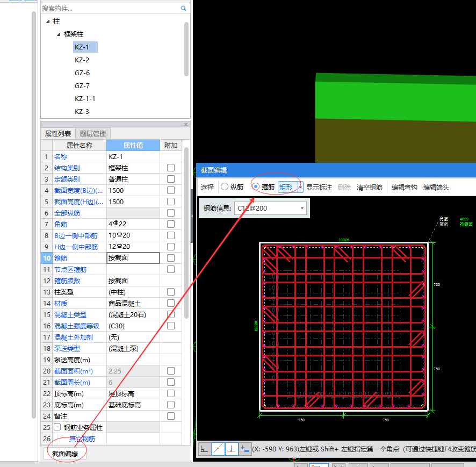This screenshot has width=476, height=467.
Task: Click the B边一侧中部筋 value 10⌀20
Action: point(133,235)
